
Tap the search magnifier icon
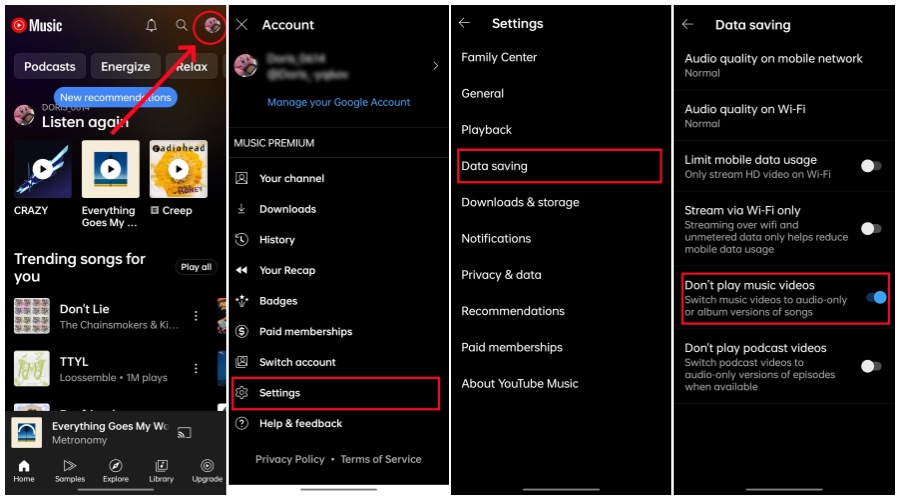pyautogui.click(x=181, y=25)
